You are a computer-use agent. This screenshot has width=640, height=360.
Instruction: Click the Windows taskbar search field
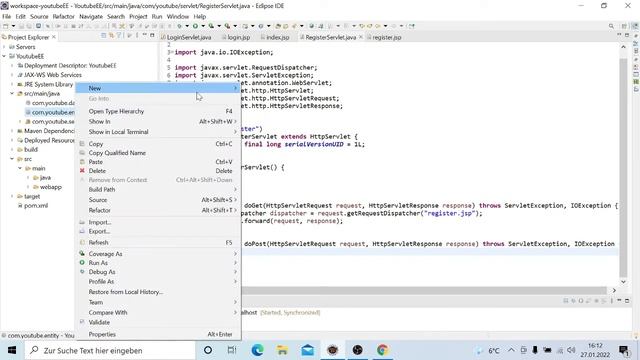click(110, 350)
